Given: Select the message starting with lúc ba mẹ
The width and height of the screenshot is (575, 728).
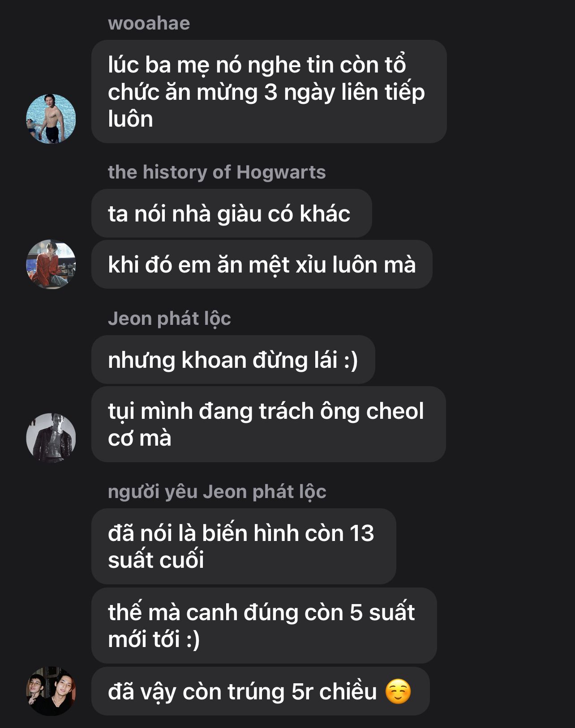Looking at the screenshot, I should tap(269, 92).
